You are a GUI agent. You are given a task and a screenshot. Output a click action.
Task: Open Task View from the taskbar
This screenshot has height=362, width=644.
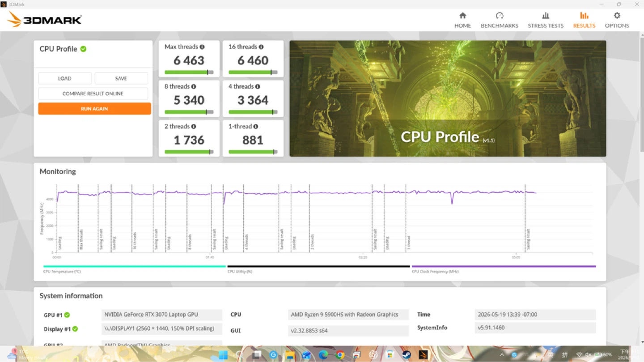[257, 355]
